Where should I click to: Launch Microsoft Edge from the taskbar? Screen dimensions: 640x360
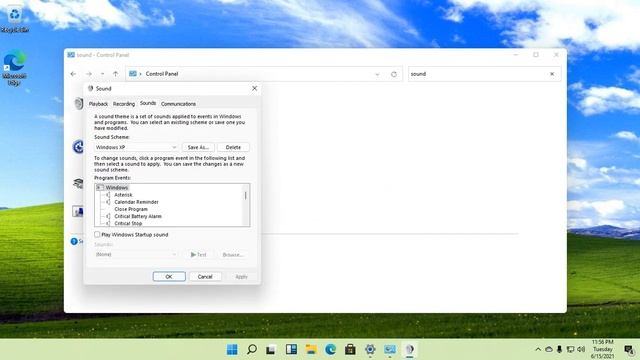(x=331, y=349)
